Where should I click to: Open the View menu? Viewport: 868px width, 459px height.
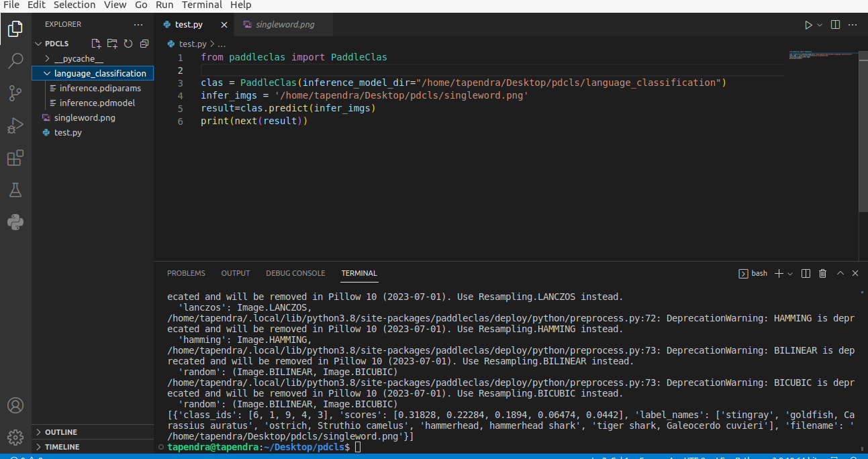coord(115,5)
